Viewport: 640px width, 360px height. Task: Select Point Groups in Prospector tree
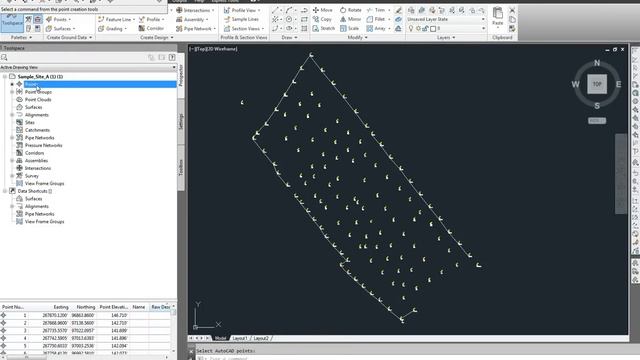[x=38, y=92]
